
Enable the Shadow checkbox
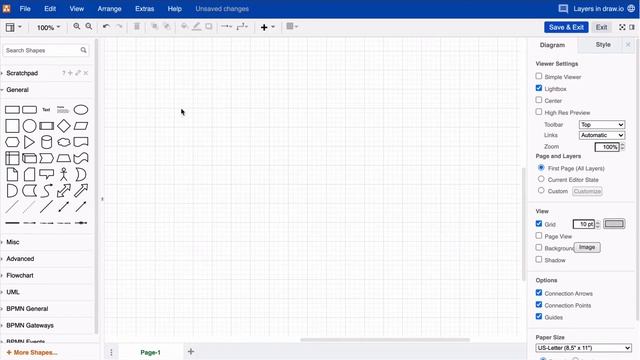click(x=539, y=260)
